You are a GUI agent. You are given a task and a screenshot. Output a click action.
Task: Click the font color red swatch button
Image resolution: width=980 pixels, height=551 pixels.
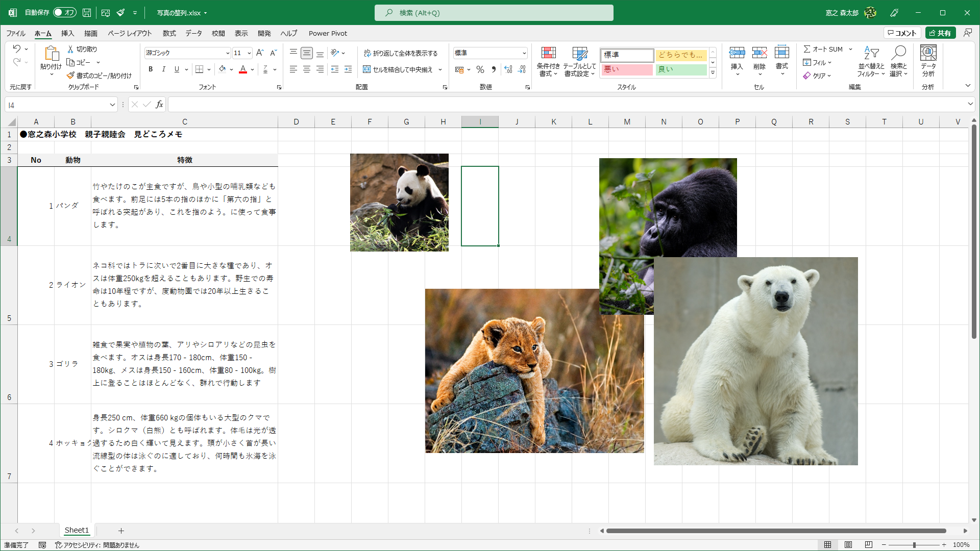click(243, 69)
